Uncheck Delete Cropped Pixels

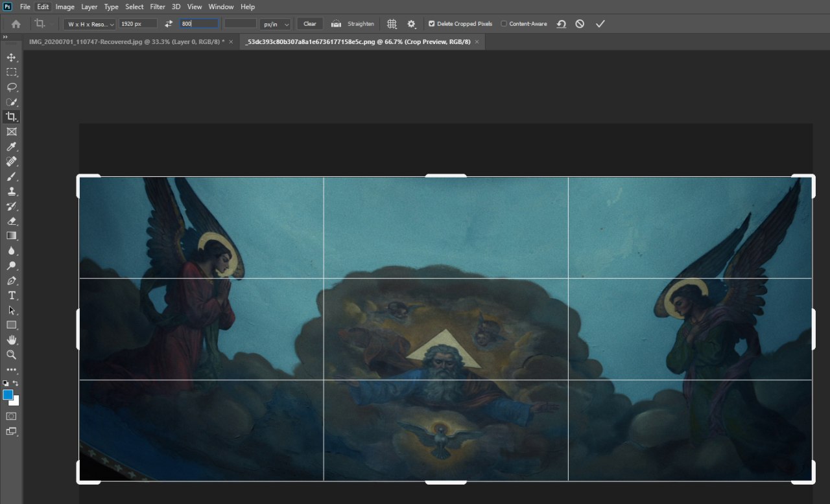432,24
